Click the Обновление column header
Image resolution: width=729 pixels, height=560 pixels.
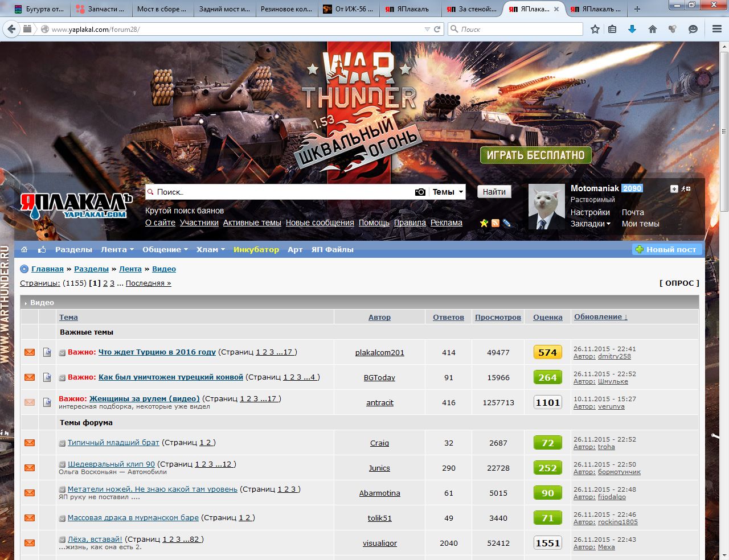600,316
